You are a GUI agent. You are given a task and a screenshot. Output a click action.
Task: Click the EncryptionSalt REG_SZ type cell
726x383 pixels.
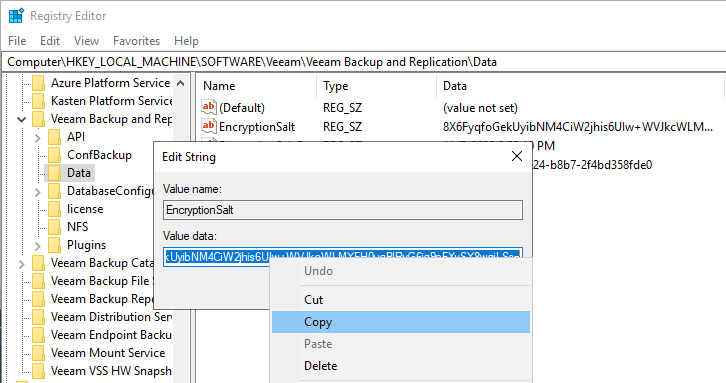(343, 127)
